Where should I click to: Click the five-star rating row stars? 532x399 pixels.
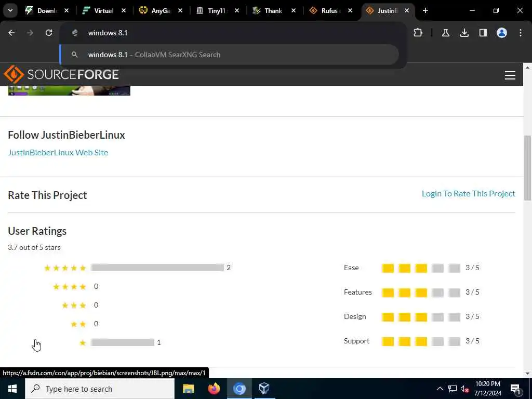point(65,268)
